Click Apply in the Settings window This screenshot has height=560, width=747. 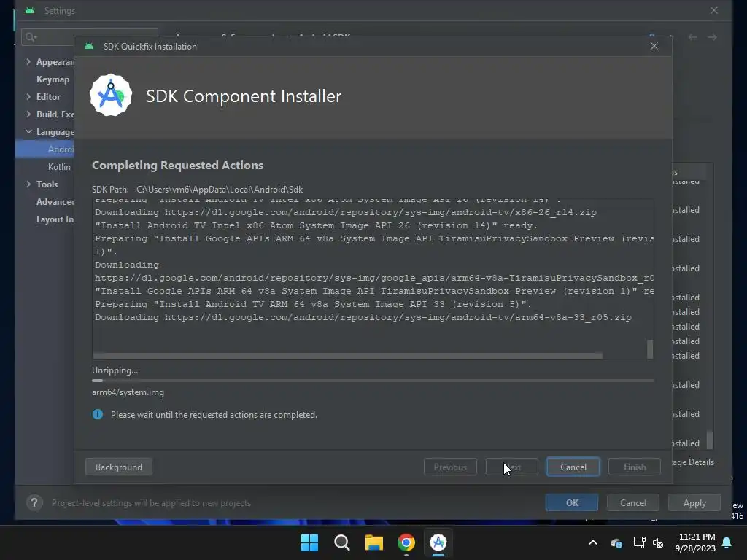tap(694, 503)
